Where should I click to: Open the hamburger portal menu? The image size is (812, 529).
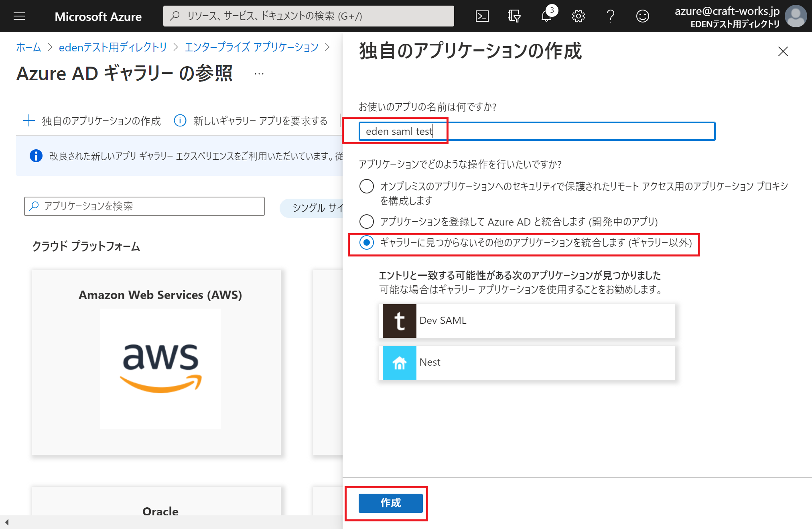19,16
